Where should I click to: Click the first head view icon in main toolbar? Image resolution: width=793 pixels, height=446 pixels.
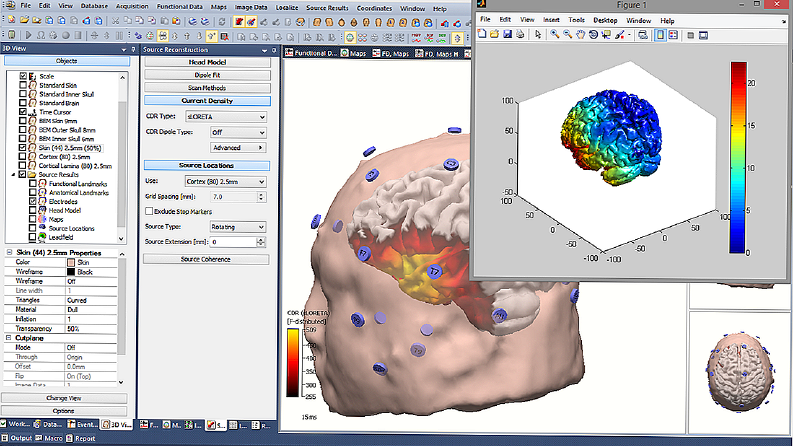point(317,22)
